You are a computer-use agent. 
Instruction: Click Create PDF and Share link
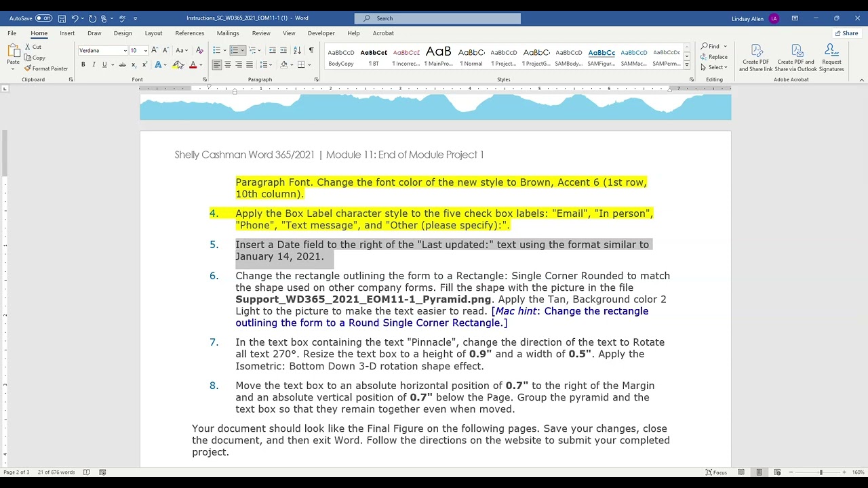756,58
